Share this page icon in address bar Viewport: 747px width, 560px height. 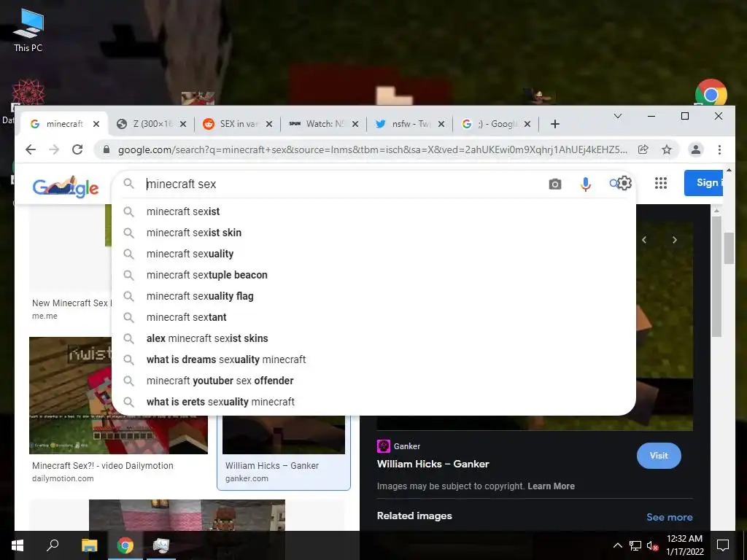pyautogui.click(x=643, y=149)
